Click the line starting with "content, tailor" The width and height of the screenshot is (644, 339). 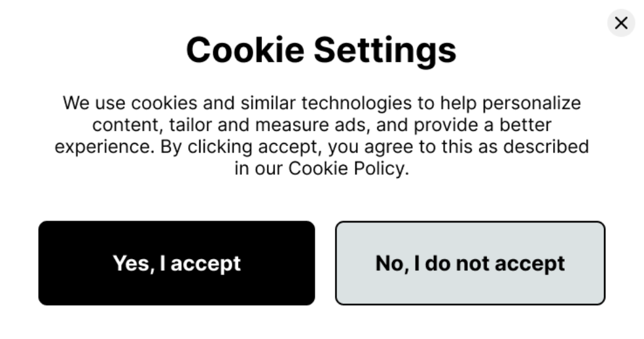tap(321, 125)
